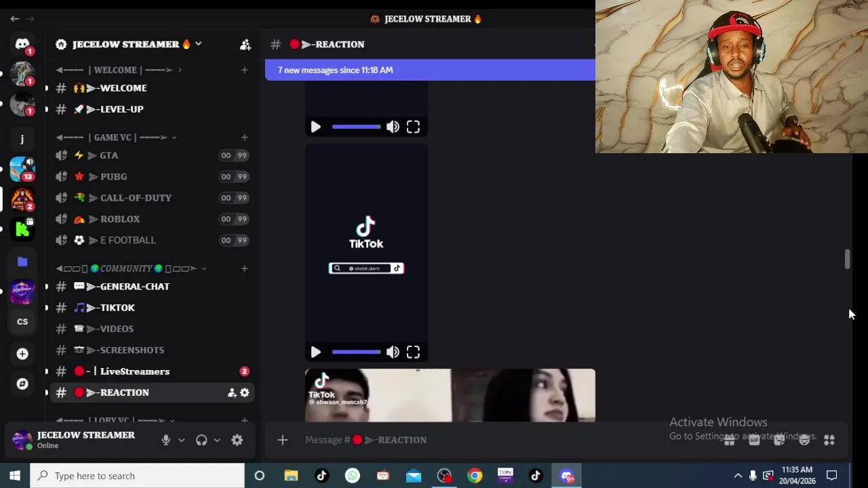Click the chat scrollbar thumb
Viewport: 868px width, 488px height.
pos(847,259)
